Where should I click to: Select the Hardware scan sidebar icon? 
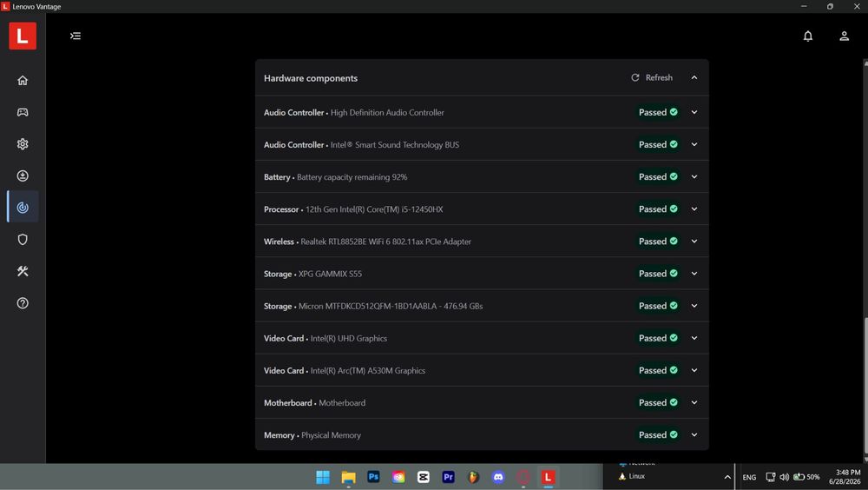(x=23, y=208)
